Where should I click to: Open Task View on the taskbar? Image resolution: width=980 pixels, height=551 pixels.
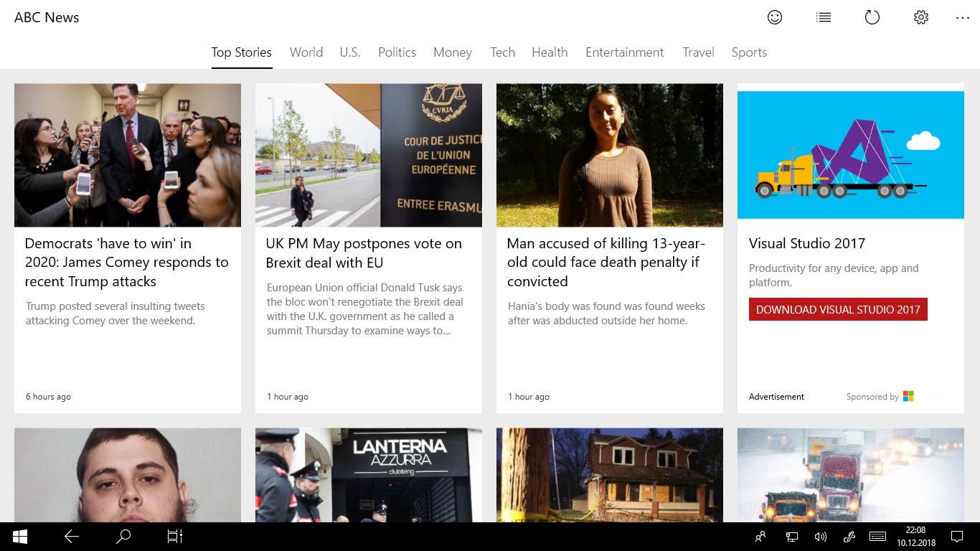click(x=175, y=537)
